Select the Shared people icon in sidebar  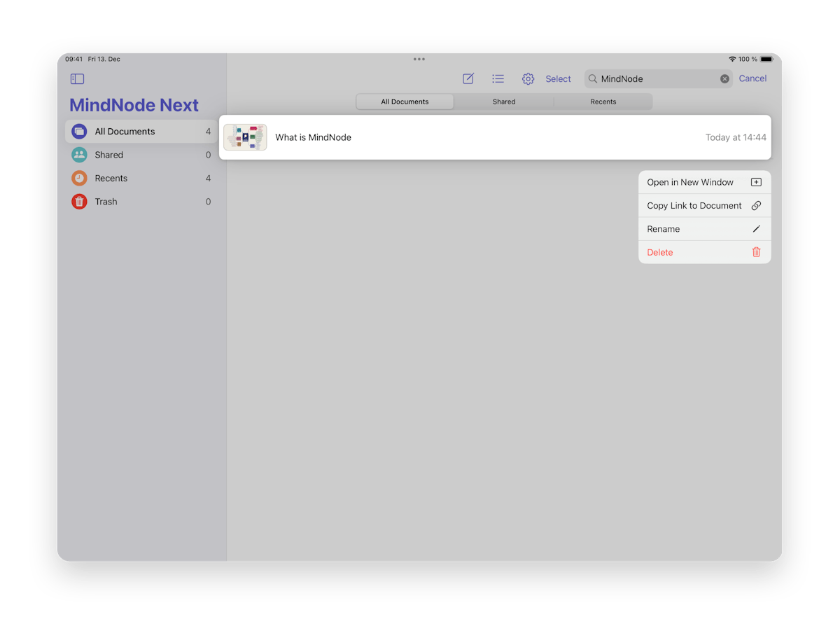[x=79, y=154]
